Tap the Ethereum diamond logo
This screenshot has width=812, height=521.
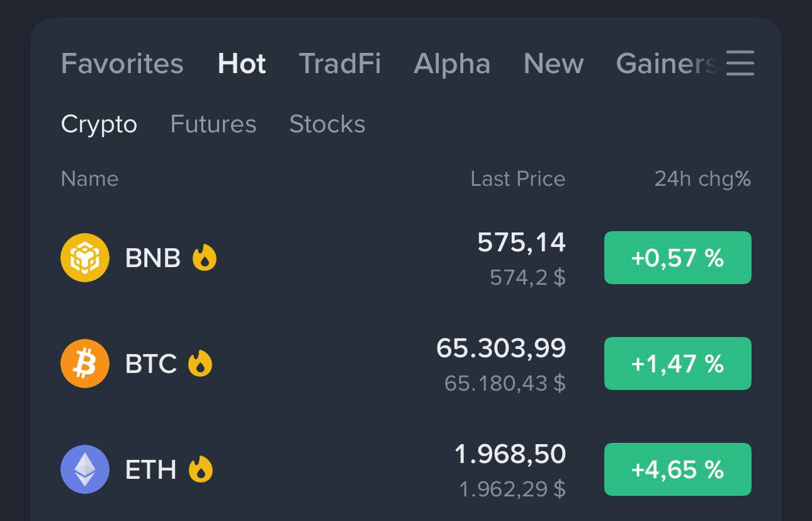click(x=85, y=469)
